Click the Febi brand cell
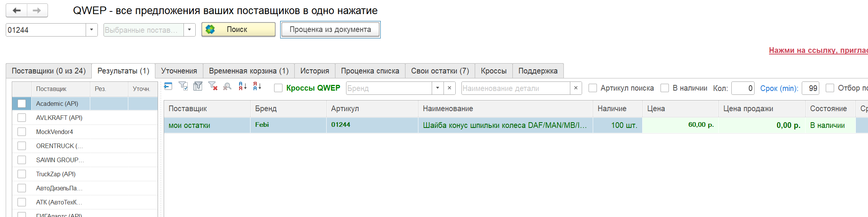This screenshot has width=868, height=217. [288, 125]
